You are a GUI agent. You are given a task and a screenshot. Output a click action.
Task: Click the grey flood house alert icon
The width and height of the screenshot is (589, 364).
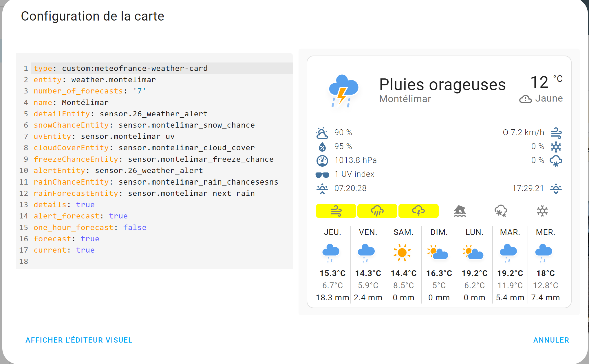coord(460,211)
